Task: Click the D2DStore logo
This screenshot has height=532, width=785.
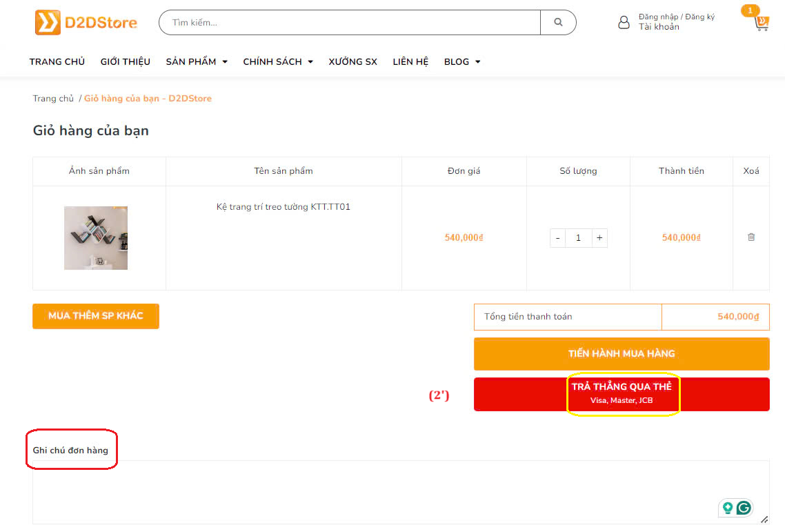Action: click(86, 23)
